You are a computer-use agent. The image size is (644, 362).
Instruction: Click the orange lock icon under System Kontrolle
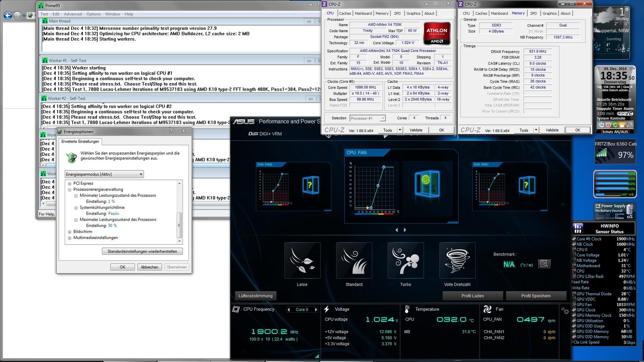(622, 125)
